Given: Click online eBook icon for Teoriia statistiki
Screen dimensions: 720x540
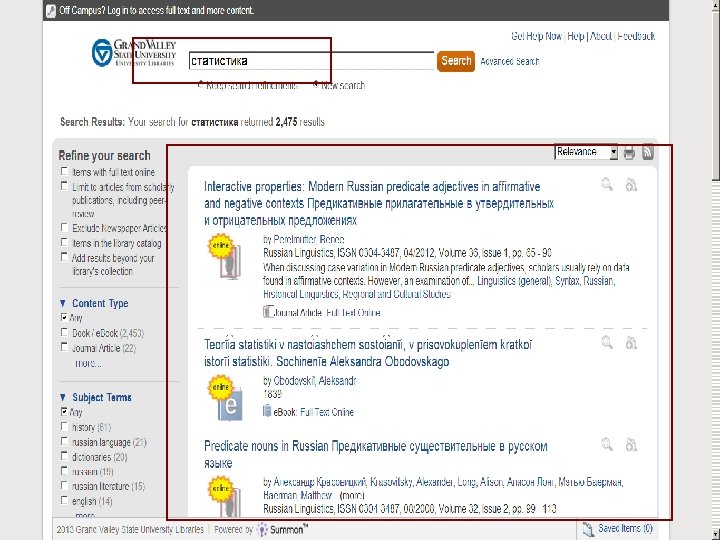Looking at the screenshot, I should (x=225, y=398).
